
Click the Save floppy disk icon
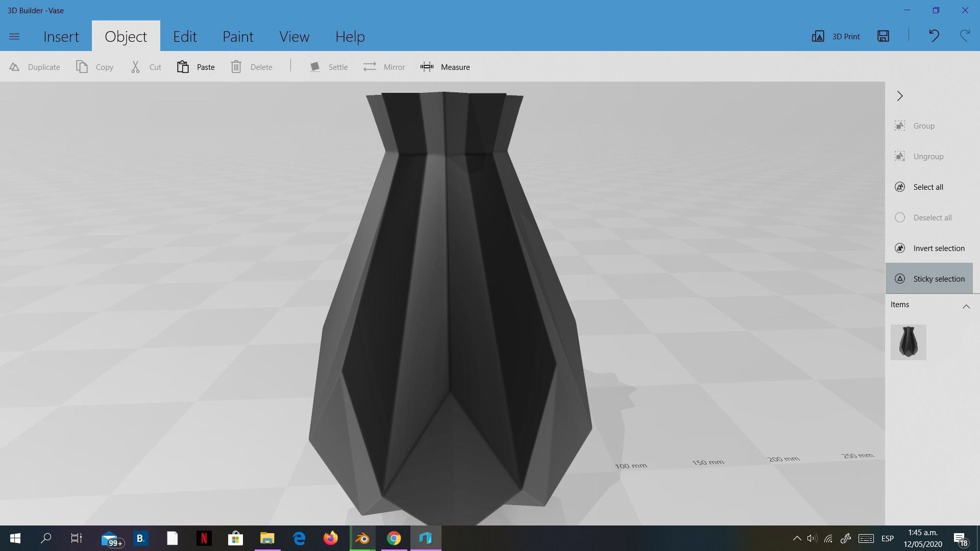point(883,36)
